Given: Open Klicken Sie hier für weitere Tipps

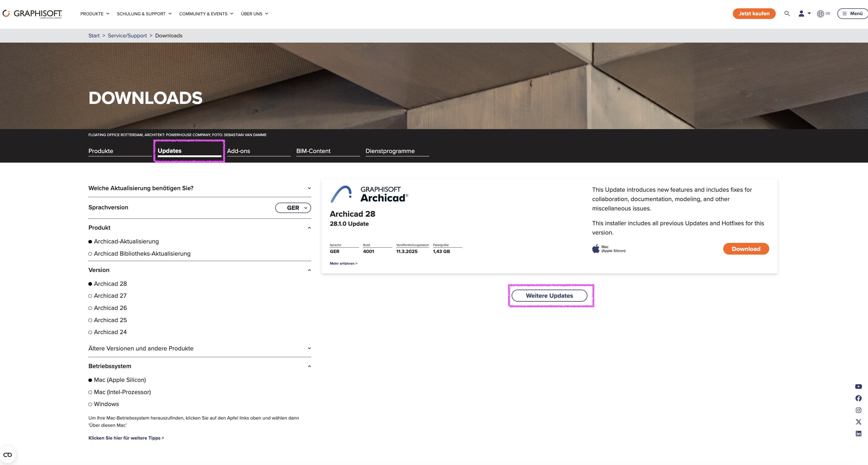Looking at the screenshot, I should click(126, 438).
